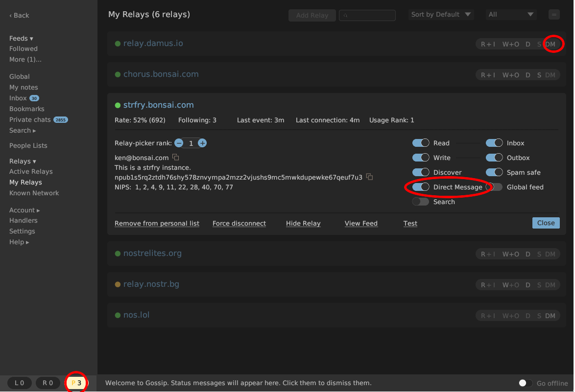Copy the ken@bonsai.com contact address
This screenshot has height=392, width=575.
click(176, 157)
